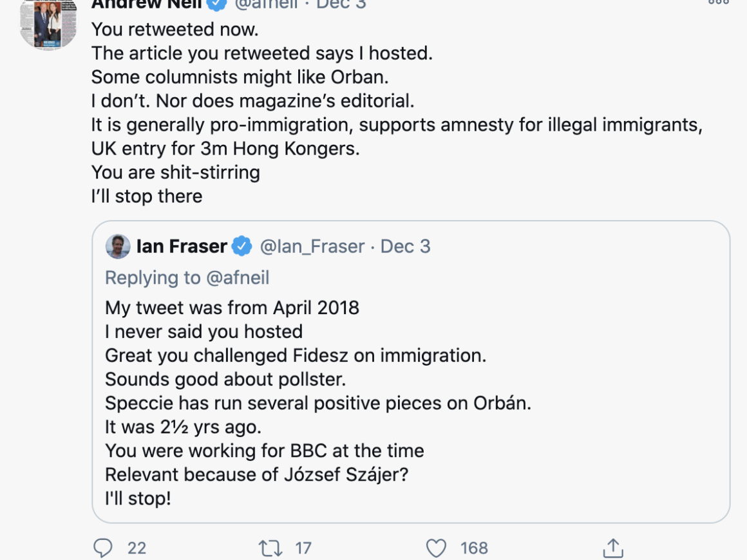Image resolution: width=747 pixels, height=560 pixels.
Task: Click Ian Fraser's blue verified badge
Action: coord(242,246)
